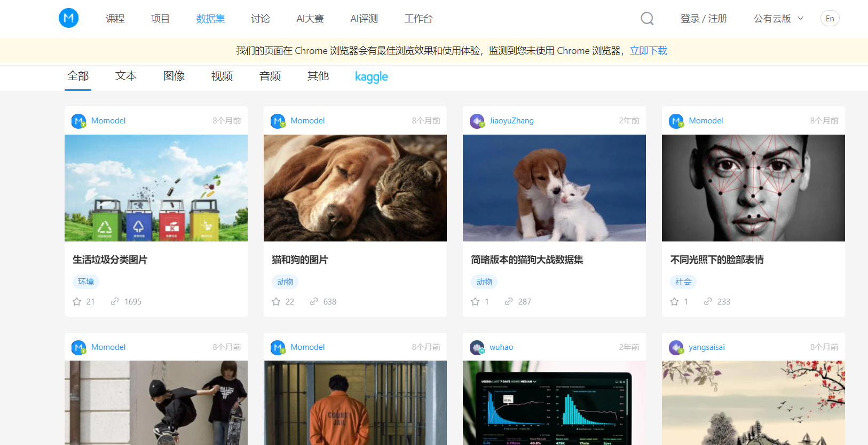The width and height of the screenshot is (868, 445).
Task: Open dataset title 生活垃圾分类图片
Action: [x=110, y=260]
